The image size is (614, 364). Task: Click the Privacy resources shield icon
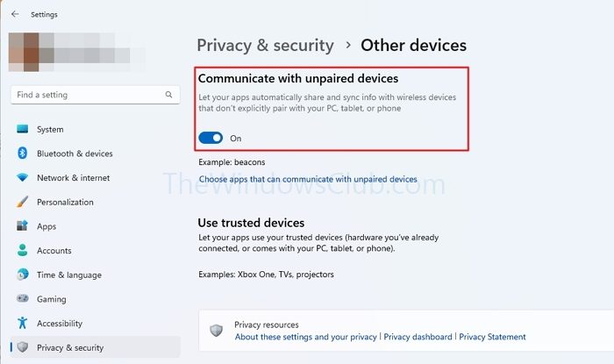(x=217, y=330)
